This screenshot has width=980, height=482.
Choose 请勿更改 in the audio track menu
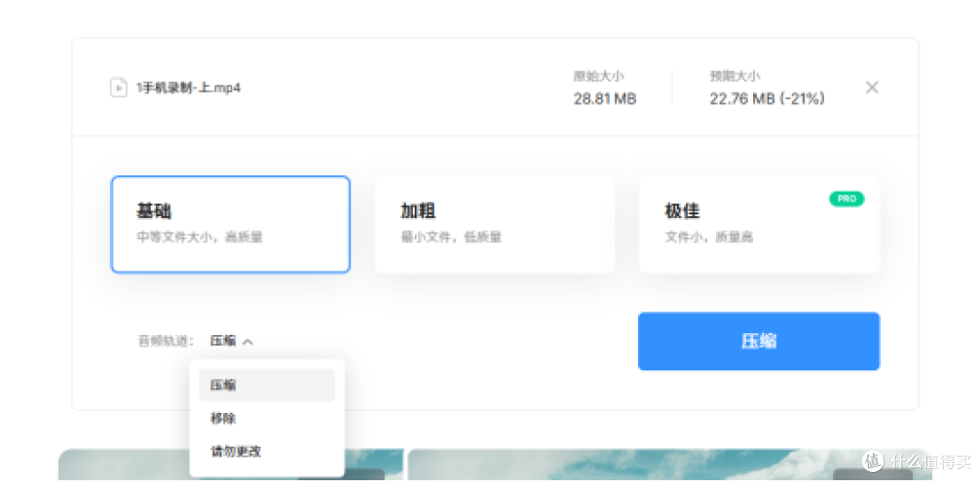[267, 451]
